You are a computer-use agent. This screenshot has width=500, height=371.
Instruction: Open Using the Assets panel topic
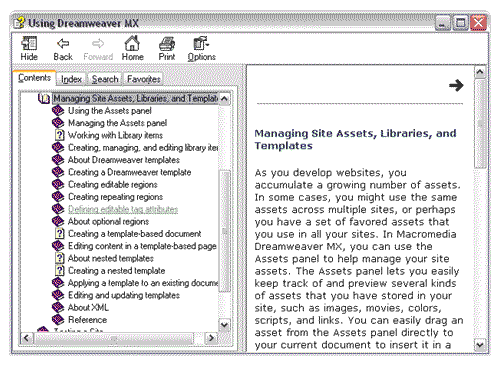coord(110,111)
